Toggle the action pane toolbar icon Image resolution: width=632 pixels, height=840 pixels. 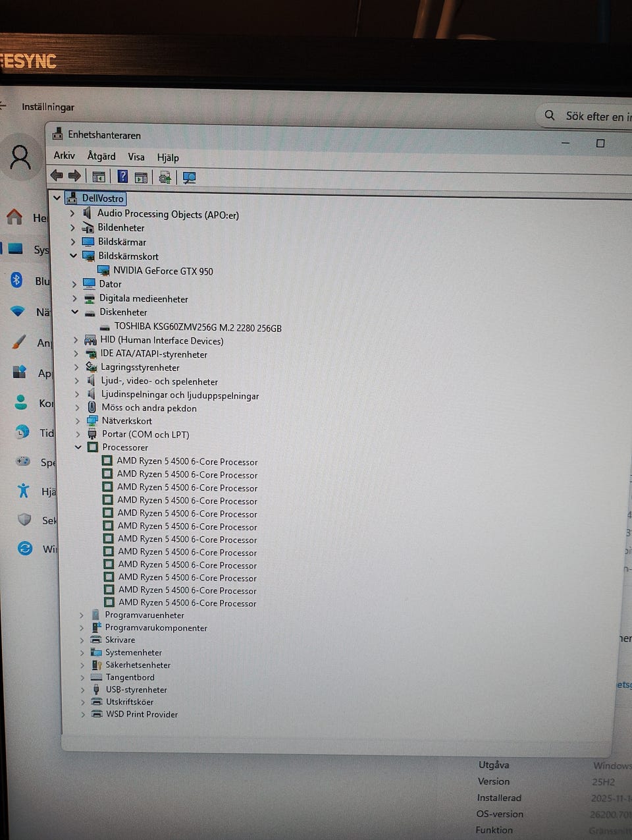[x=141, y=177]
